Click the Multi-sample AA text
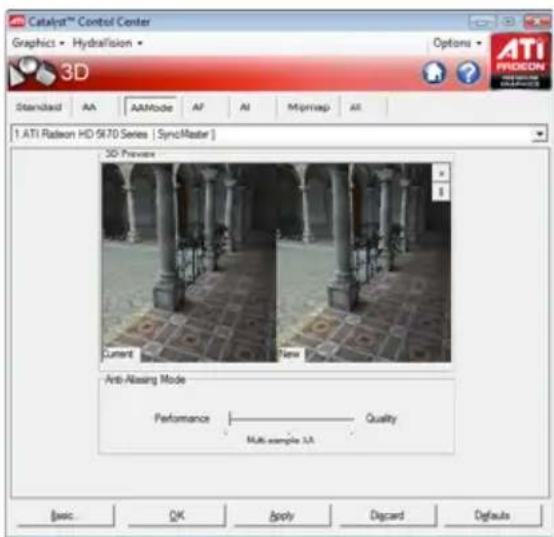The height and width of the screenshot is (537, 554). pos(281,440)
